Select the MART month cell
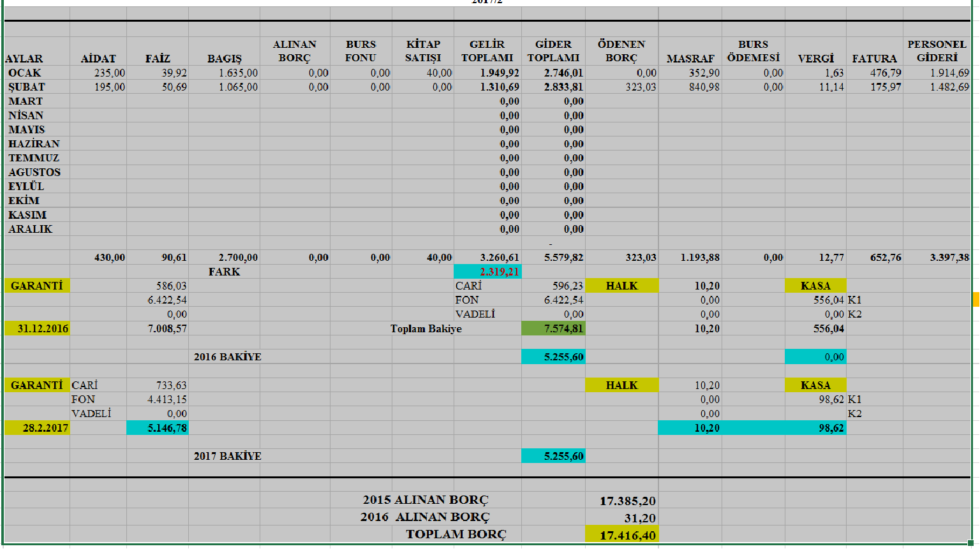This screenshot has width=980, height=551. [x=37, y=101]
